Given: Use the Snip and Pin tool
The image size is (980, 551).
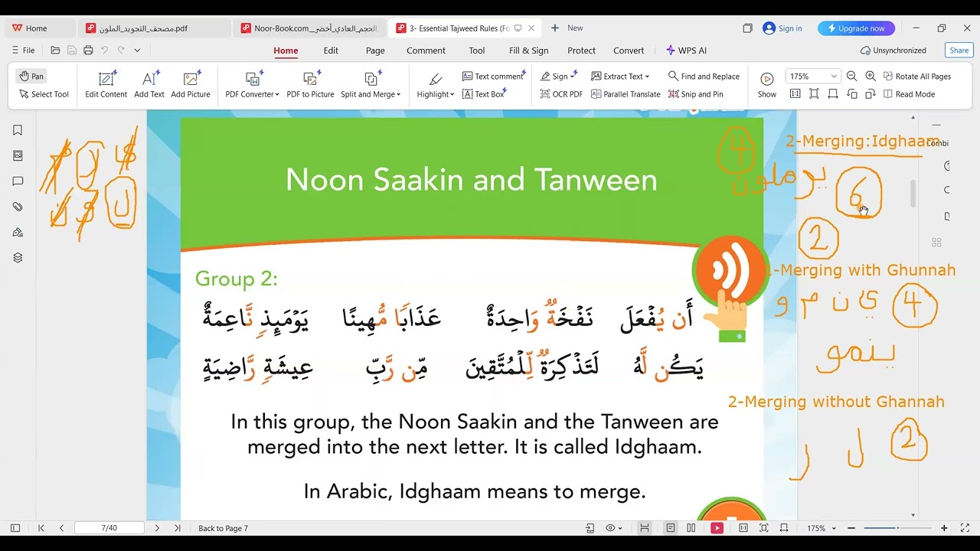Looking at the screenshot, I should (x=695, y=94).
